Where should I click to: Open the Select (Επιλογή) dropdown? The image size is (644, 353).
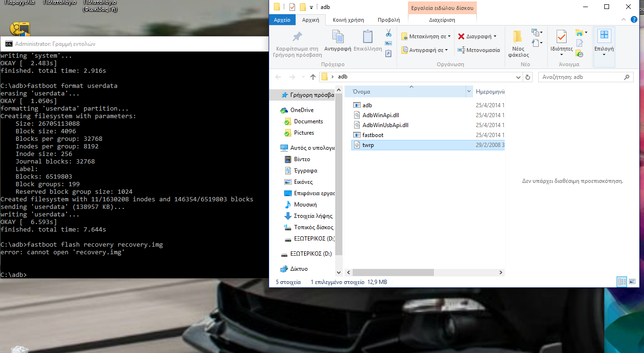tap(604, 43)
